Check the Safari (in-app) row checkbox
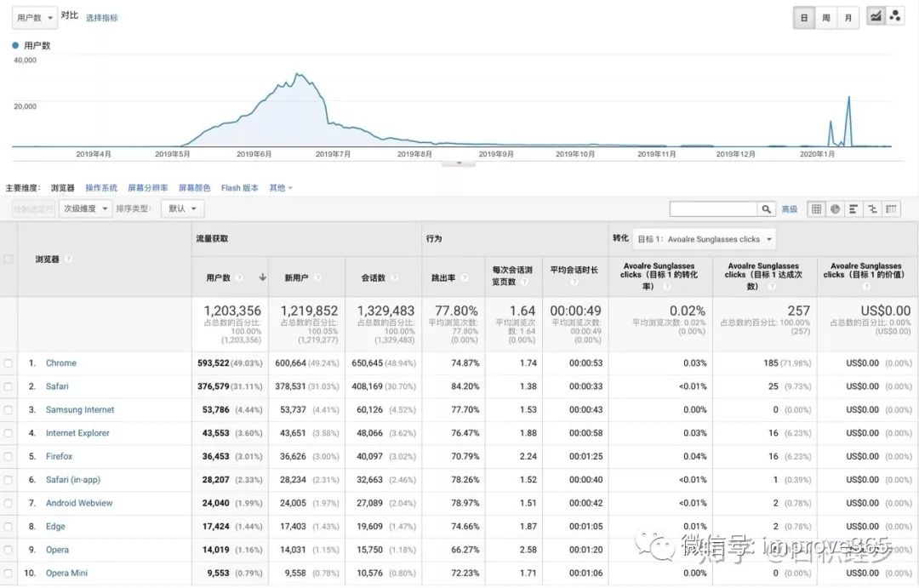This screenshot has width=919, height=588. point(9,480)
